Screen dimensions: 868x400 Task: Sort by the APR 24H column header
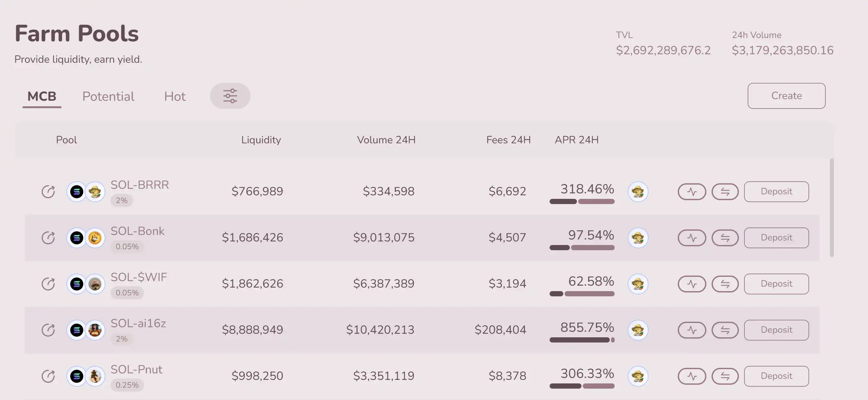coord(577,140)
